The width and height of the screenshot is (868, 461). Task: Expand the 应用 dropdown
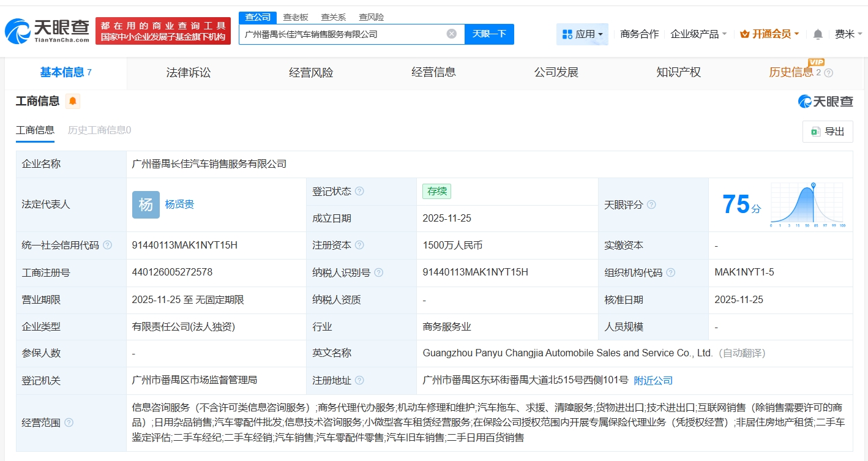click(582, 34)
